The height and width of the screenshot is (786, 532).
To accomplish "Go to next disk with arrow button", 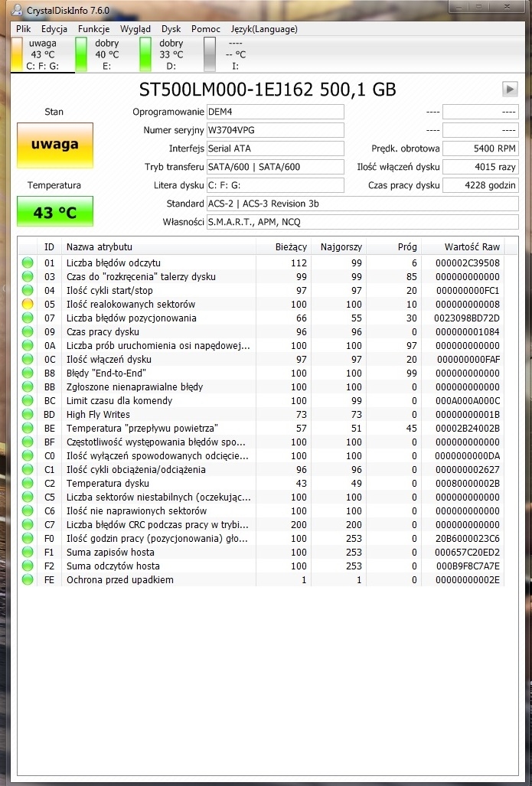I will click(x=510, y=90).
